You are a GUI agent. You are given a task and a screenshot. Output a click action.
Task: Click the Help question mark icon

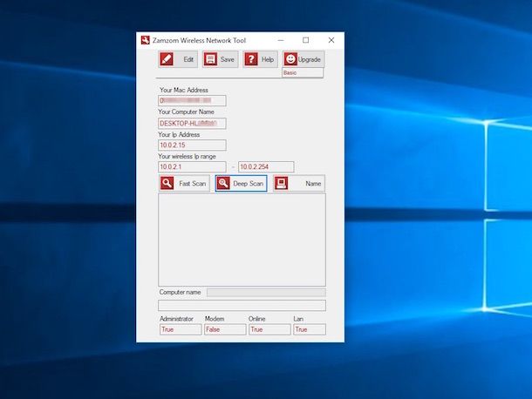(x=251, y=59)
